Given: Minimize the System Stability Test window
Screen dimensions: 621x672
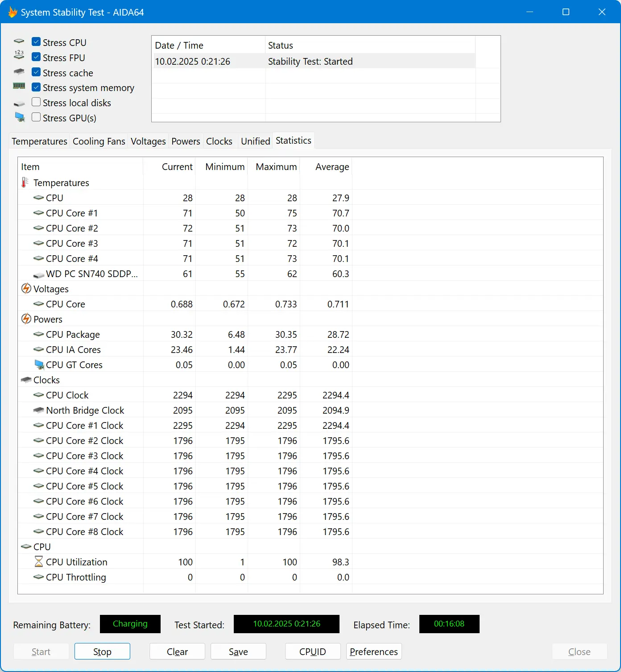Looking at the screenshot, I should click(530, 12).
